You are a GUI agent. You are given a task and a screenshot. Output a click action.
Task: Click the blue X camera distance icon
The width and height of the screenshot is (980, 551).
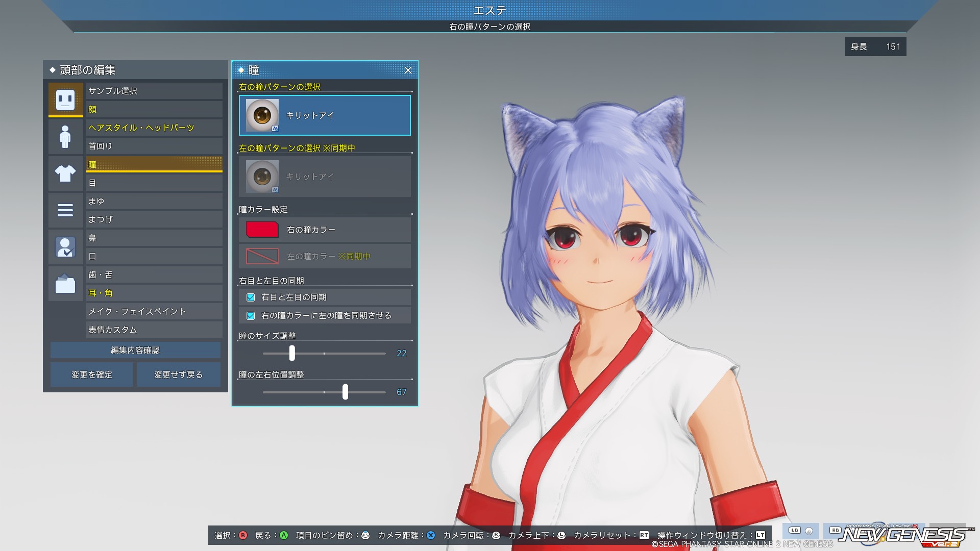click(x=431, y=535)
